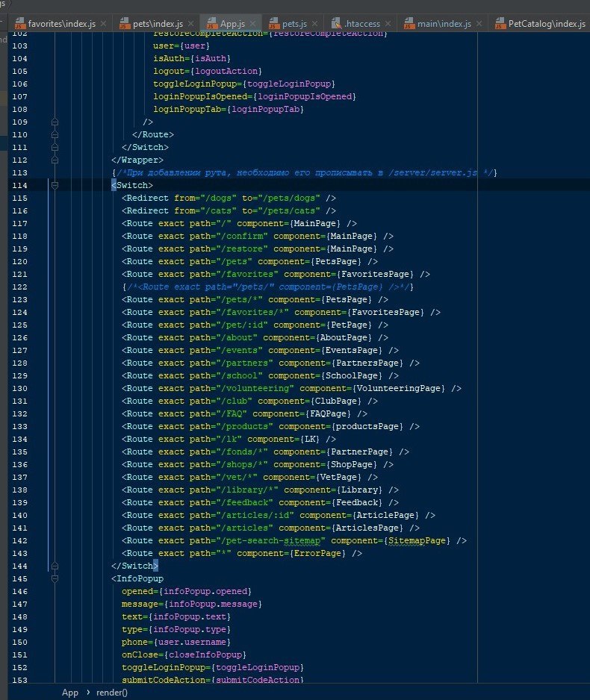Image resolution: width=590 pixels, height=700 pixels.
Task: Click the LK component on line 134
Action: pos(310,440)
